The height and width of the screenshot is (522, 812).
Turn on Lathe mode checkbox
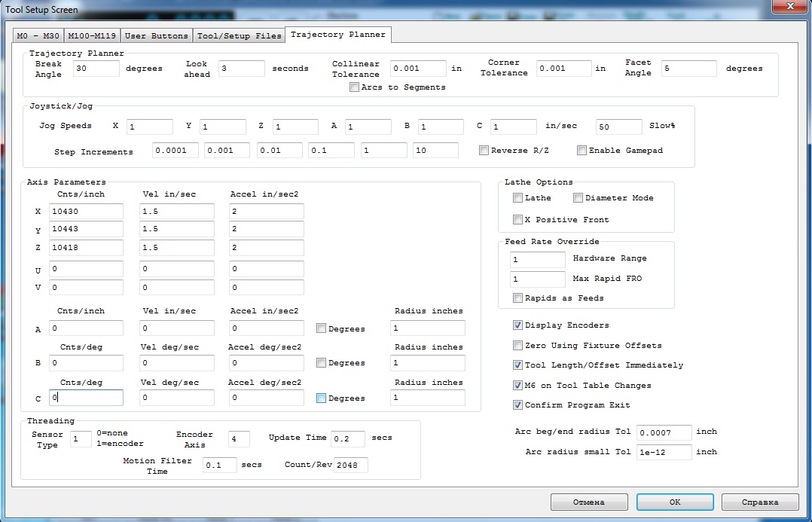pos(517,198)
